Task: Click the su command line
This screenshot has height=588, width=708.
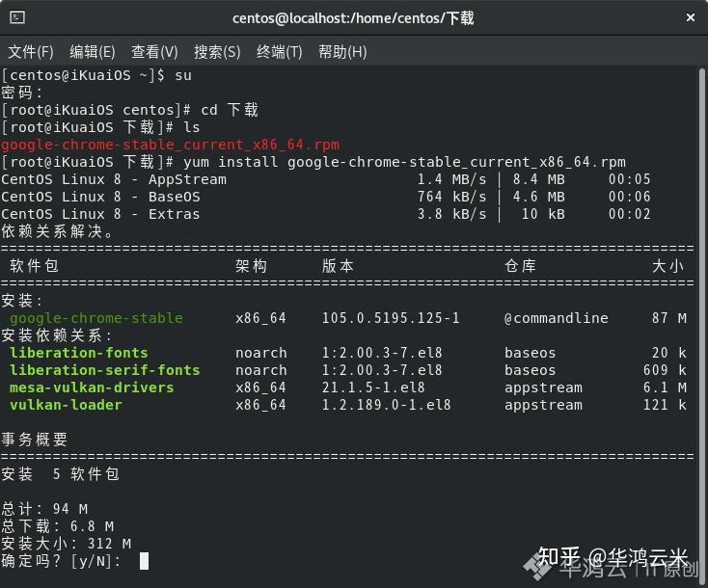Action: (96, 75)
